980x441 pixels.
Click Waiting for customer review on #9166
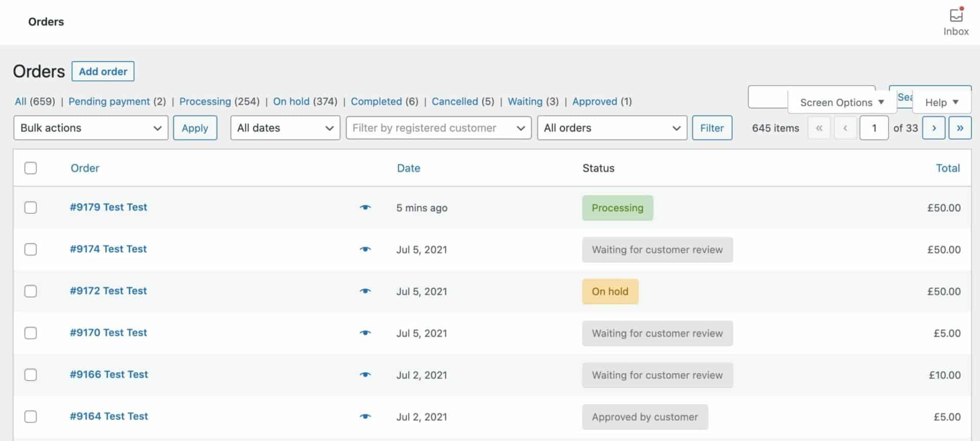tap(657, 375)
